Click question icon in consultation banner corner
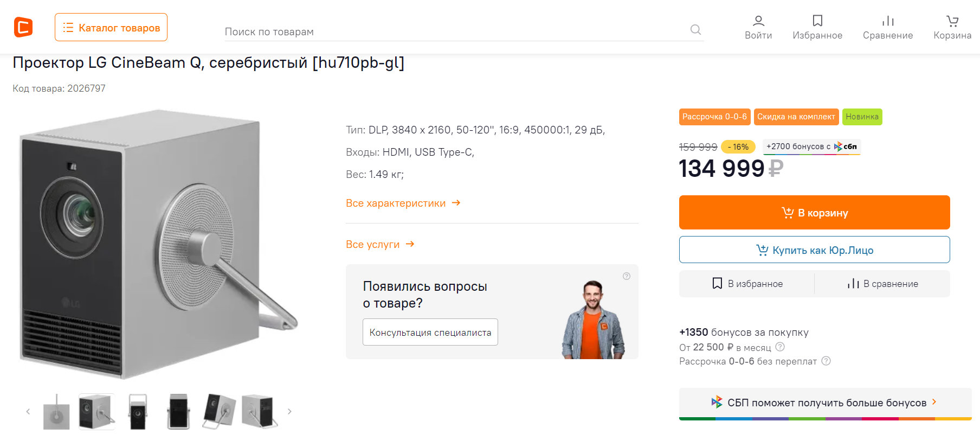Viewport: 980px width, 434px height. (x=627, y=276)
